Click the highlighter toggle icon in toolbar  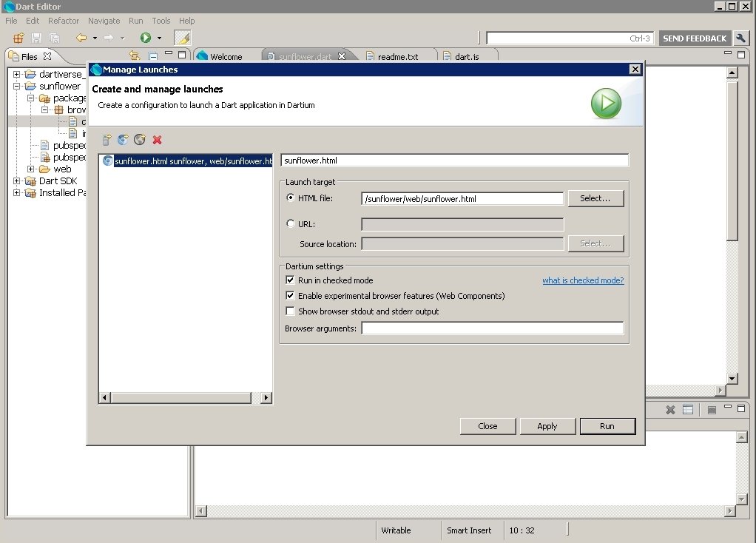coord(183,38)
